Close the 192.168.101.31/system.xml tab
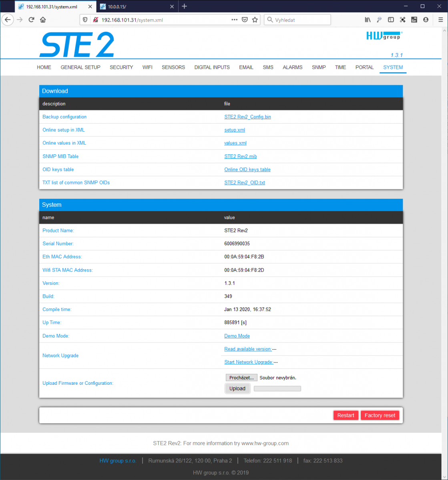 (90, 7)
